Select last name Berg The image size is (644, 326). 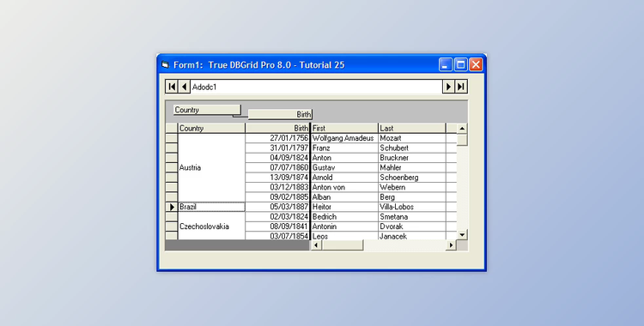412,197
